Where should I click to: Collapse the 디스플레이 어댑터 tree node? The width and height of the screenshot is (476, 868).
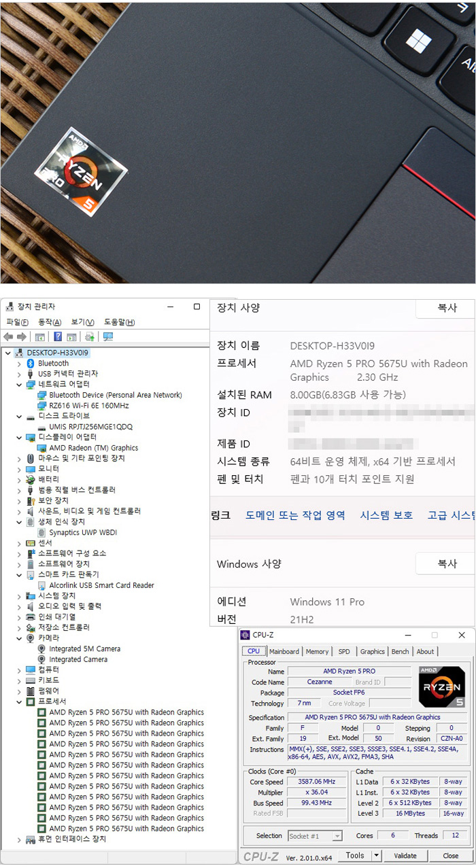(x=19, y=437)
